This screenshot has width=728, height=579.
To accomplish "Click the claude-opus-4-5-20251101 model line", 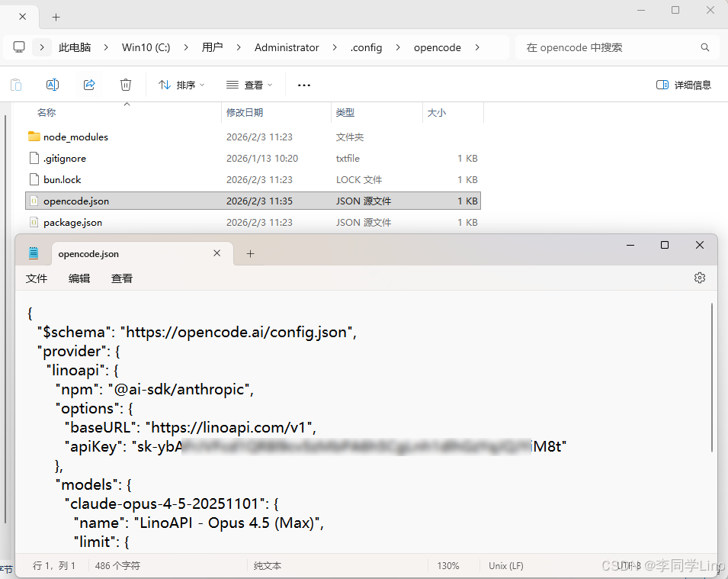I will pos(172,503).
